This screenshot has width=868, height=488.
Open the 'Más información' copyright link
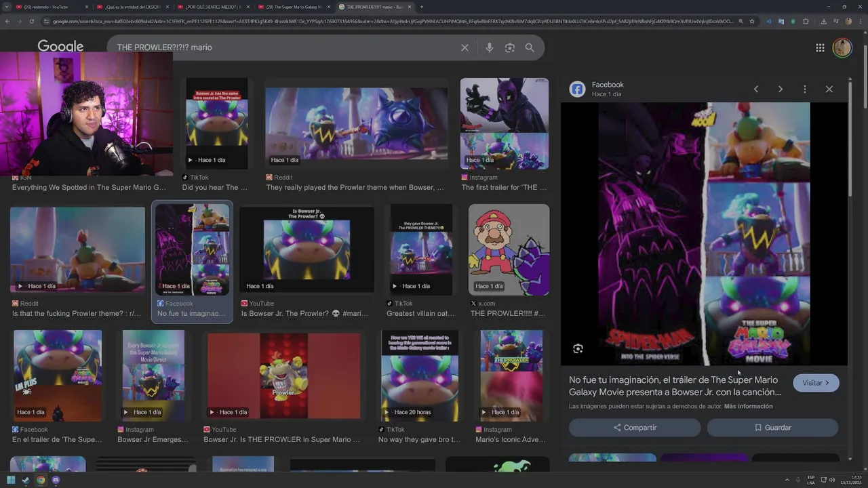point(748,406)
